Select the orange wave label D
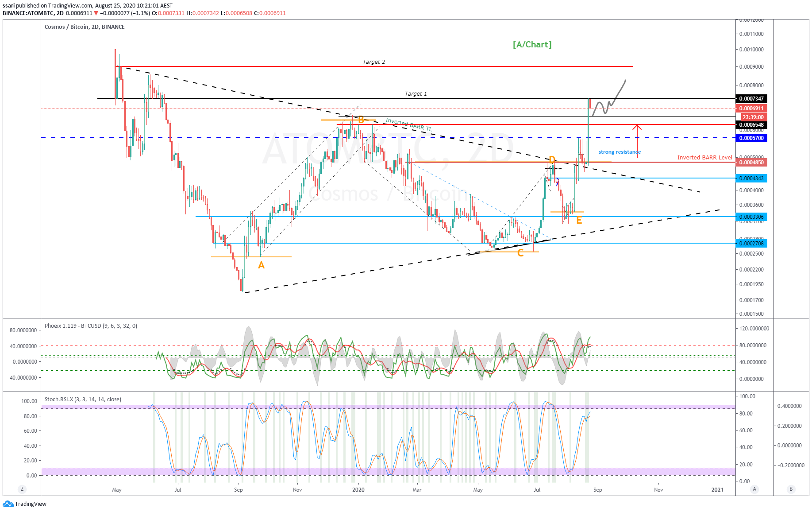Image resolution: width=812 pixels, height=512 pixels. (552, 160)
